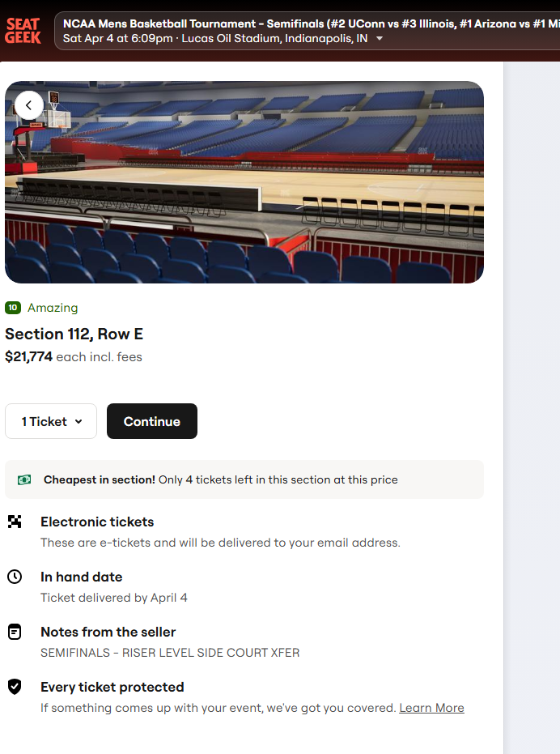Click the Notes from the seller note icon
This screenshot has height=754, width=560.
[15, 632]
